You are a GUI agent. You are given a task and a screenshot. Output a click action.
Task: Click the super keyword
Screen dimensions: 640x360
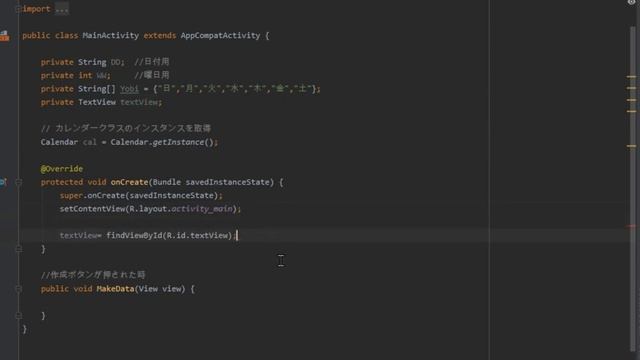[71, 196]
